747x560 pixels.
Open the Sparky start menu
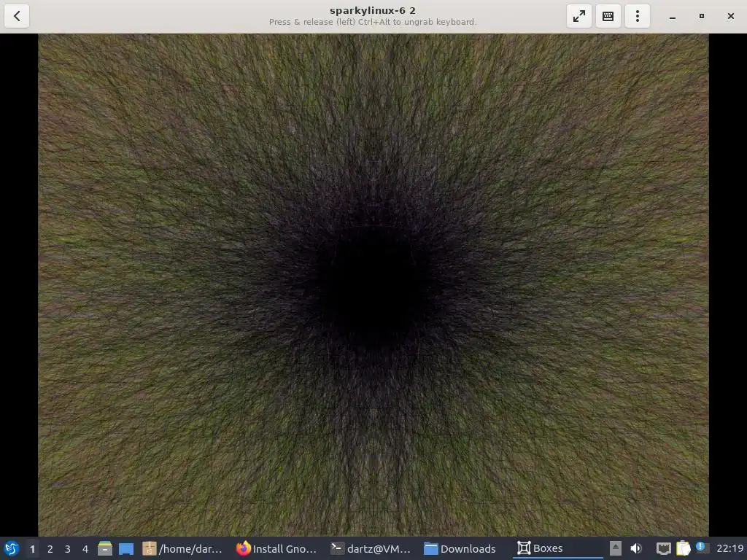12,548
